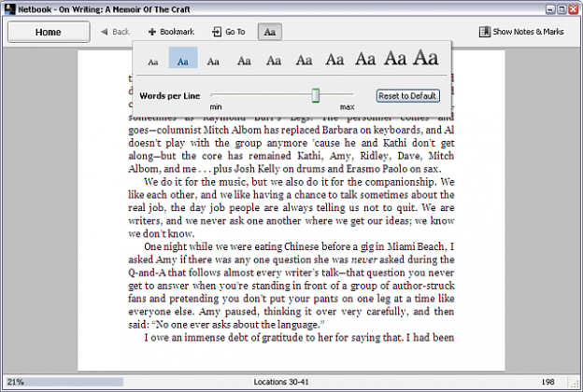The image size is (583, 392).
Task: Click the min end of slider track
Action: click(213, 95)
